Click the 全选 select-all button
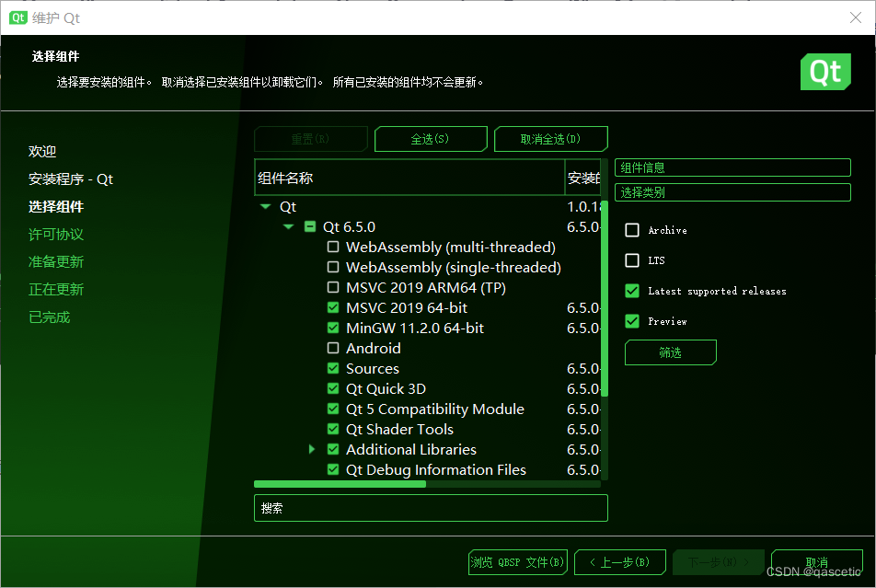Screen dimensions: 876x588 [431, 138]
